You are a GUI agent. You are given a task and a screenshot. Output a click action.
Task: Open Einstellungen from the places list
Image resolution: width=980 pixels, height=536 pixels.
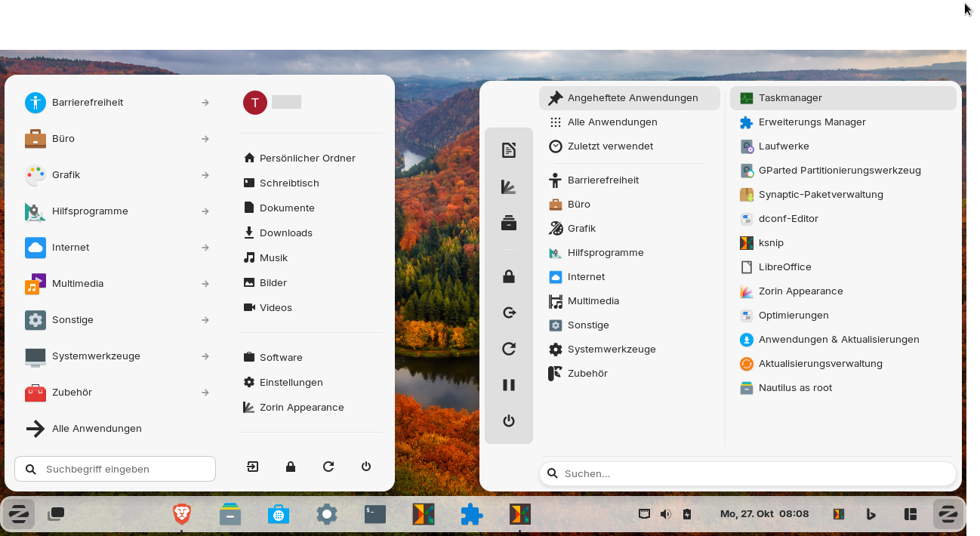(x=291, y=383)
